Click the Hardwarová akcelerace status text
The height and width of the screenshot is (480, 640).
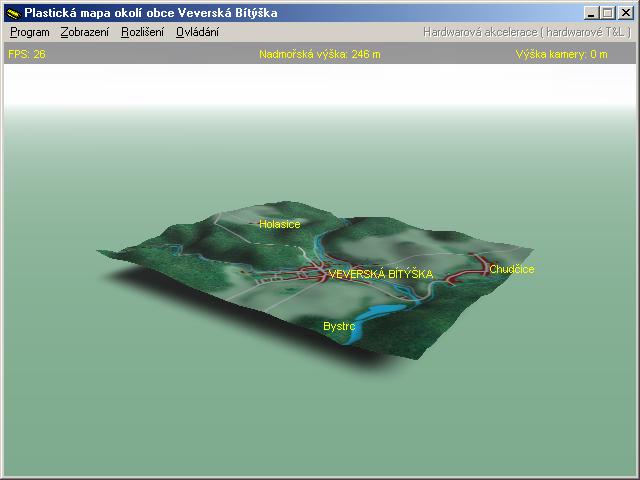(x=526, y=32)
